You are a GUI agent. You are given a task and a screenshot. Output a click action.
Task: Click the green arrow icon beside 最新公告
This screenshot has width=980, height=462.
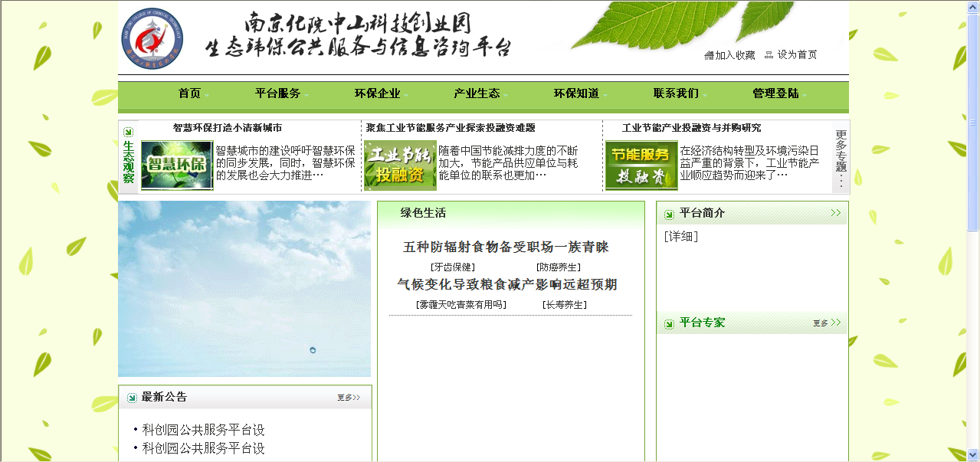tap(132, 398)
